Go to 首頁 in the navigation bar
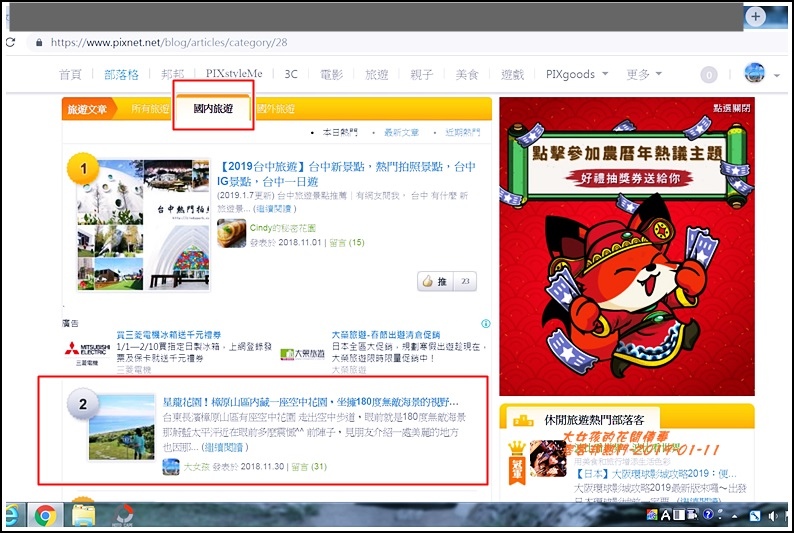Screen dimensions: 794x533 pos(70,74)
